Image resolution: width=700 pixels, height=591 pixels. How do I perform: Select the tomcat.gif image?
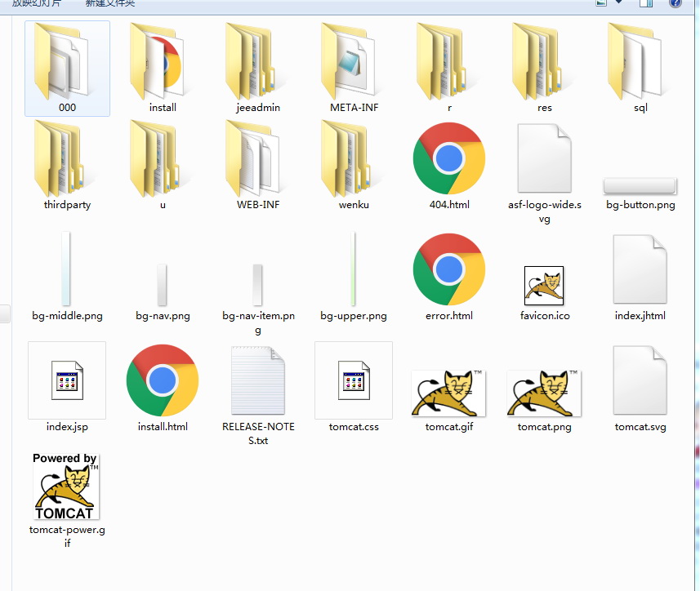pyautogui.click(x=449, y=401)
